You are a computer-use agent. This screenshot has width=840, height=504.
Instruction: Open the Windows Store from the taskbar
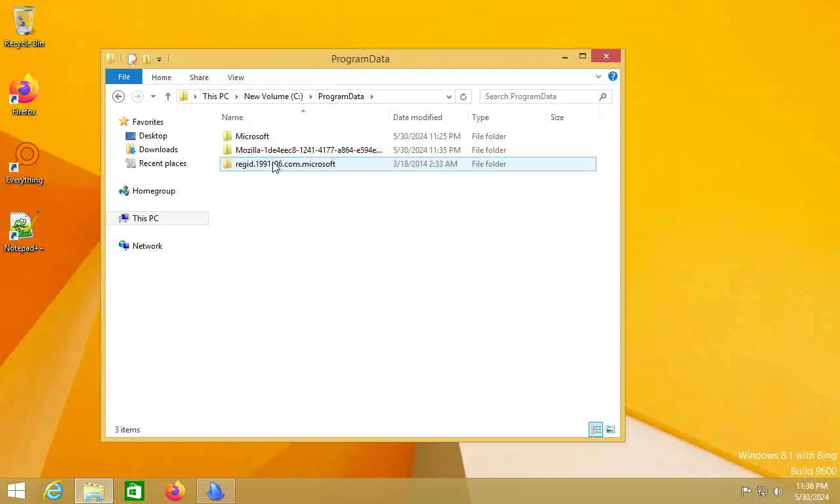pyautogui.click(x=135, y=491)
